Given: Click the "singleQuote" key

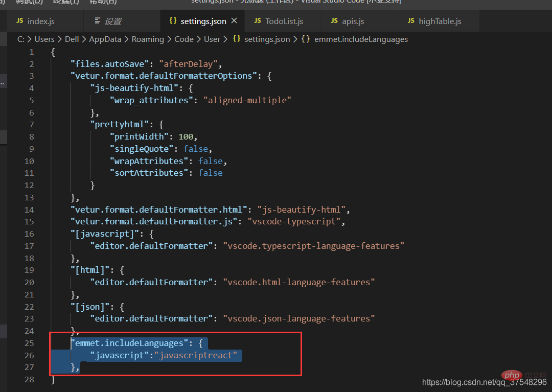Looking at the screenshot, I should (142, 149).
